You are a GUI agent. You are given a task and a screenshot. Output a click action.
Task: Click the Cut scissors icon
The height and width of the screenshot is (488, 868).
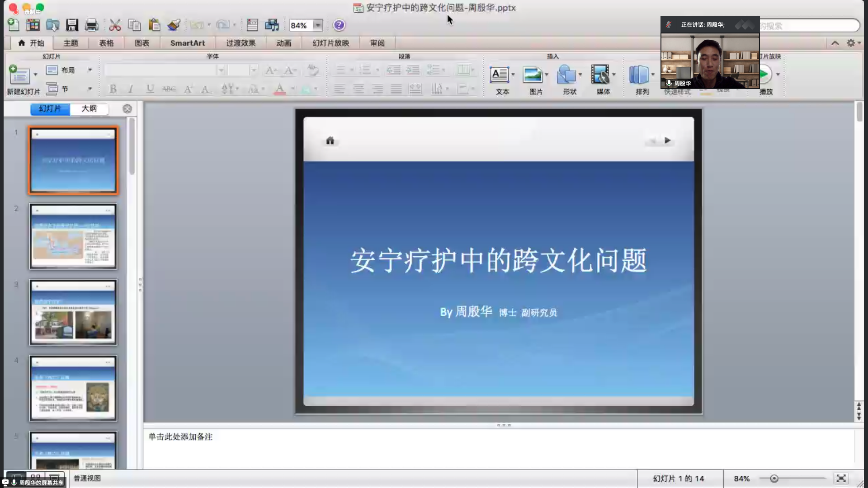pyautogui.click(x=115, y=25)
